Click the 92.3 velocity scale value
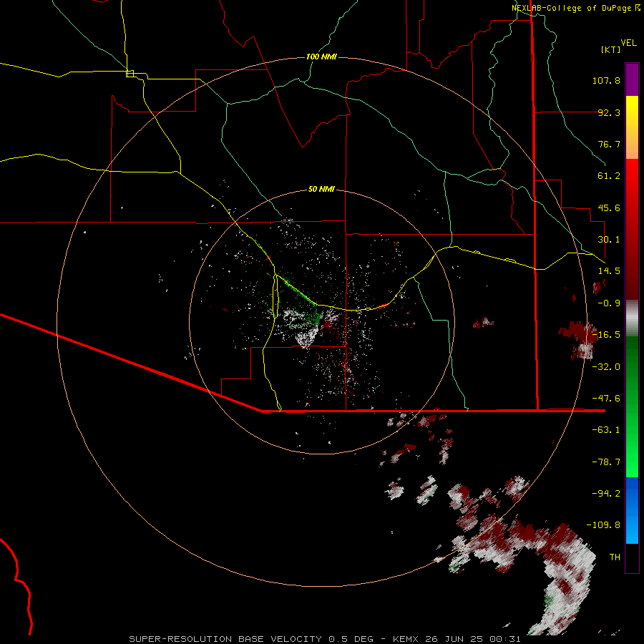 609,112
